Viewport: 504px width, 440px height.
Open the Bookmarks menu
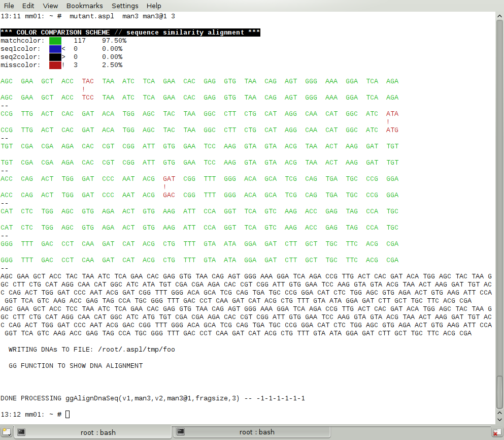tap(84, 6)
